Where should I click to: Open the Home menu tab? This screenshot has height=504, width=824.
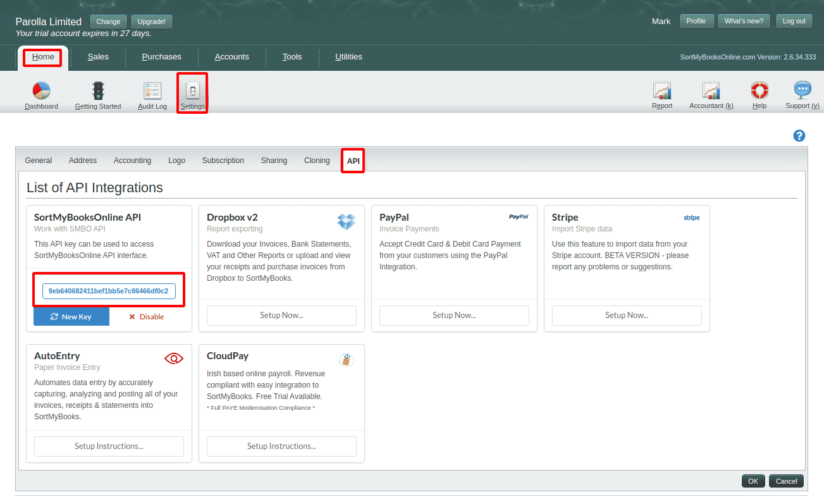click(x=43, y=57)
